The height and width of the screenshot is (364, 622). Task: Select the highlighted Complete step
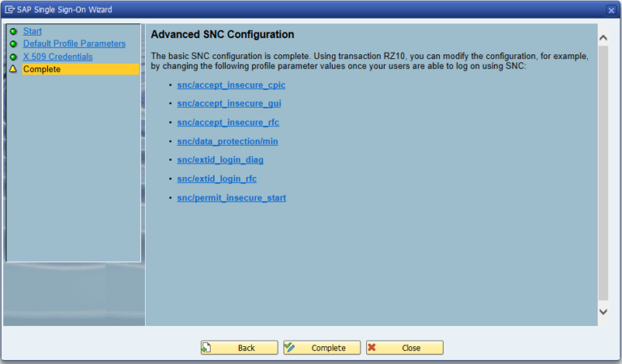pos(80,69)
